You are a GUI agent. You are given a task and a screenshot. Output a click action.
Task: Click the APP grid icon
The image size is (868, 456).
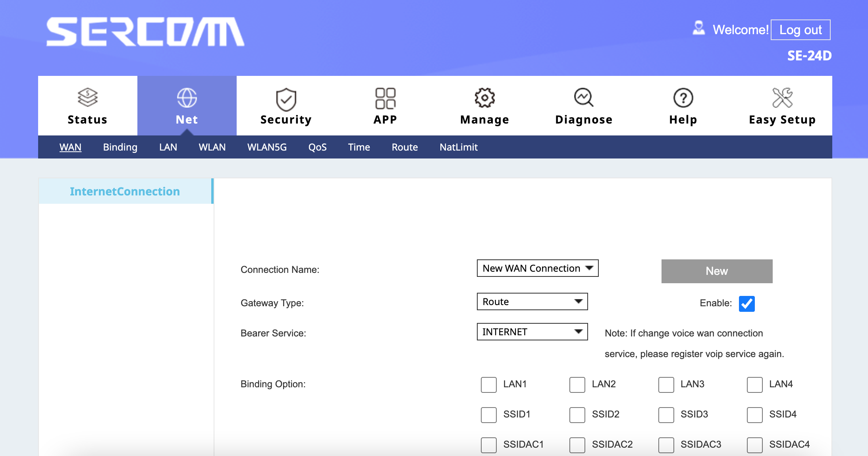point(385,98)
